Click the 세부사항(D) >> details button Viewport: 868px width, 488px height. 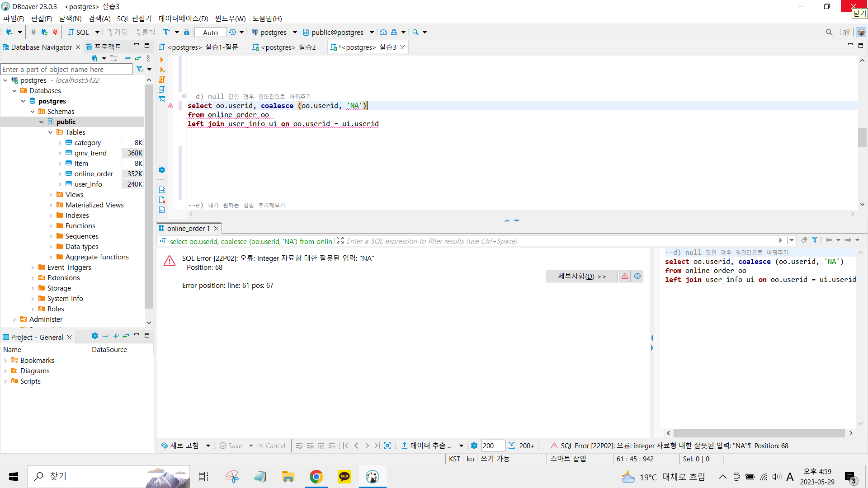coord(582,276)
